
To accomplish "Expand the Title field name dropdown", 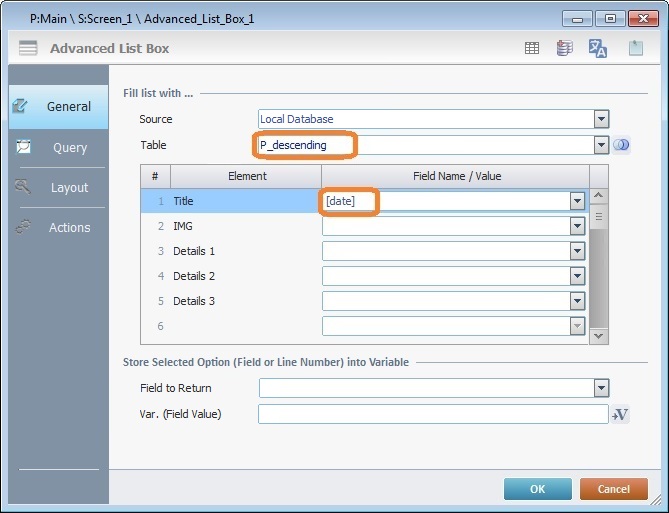I will click(577, 201).
